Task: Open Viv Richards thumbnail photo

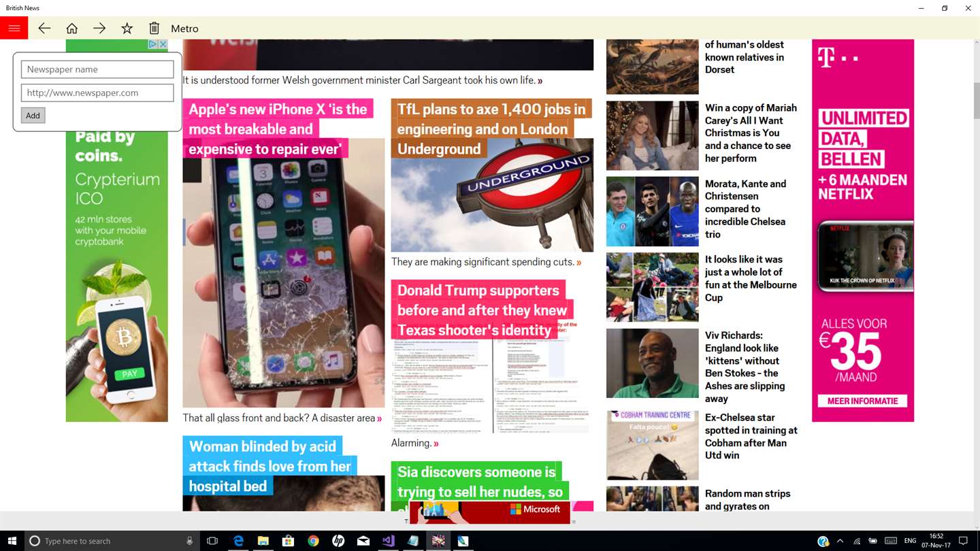Action: tap(652, 363)
